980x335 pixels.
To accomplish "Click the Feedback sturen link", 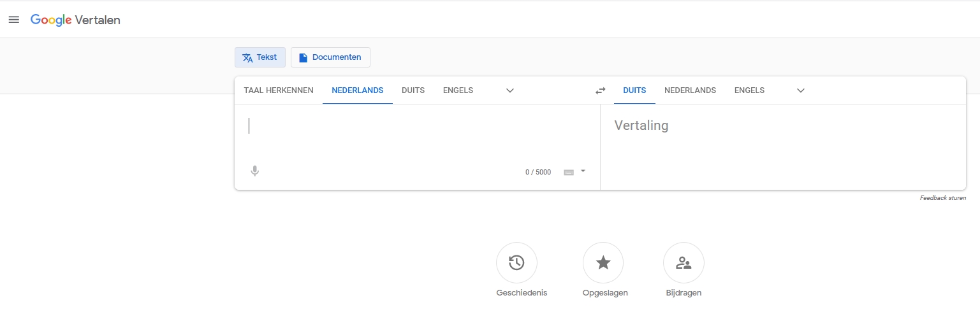I will coord(943,198).
